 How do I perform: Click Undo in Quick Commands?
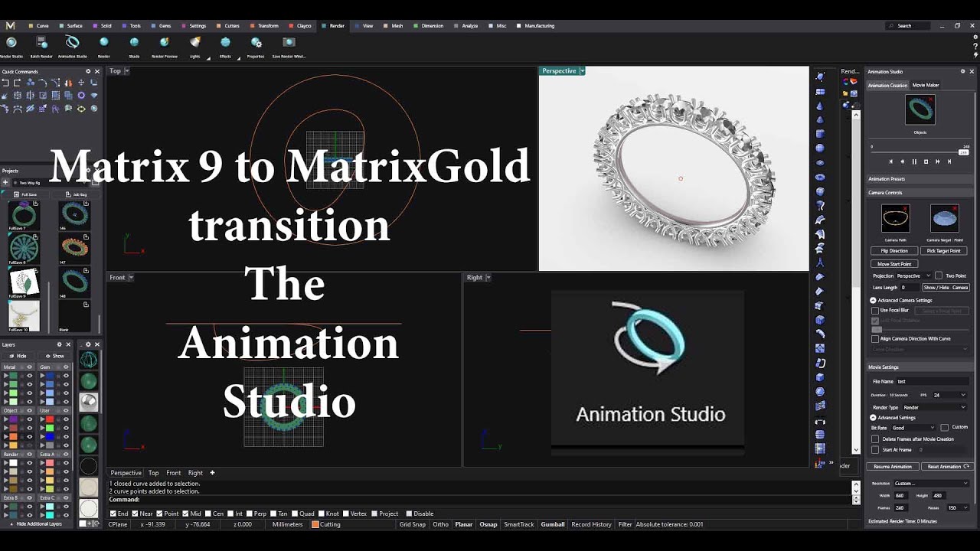coord(5,83)
